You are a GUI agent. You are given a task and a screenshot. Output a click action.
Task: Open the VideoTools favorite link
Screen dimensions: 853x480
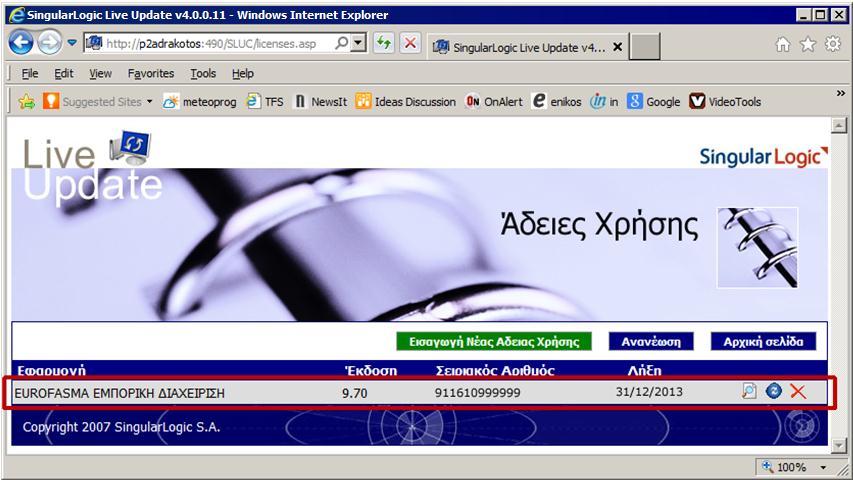pos(725,102)
